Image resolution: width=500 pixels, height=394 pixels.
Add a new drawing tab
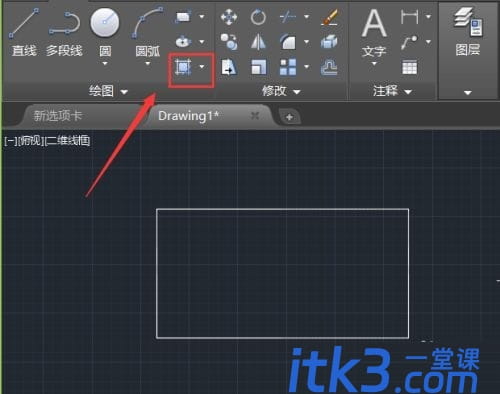(289, 117)
